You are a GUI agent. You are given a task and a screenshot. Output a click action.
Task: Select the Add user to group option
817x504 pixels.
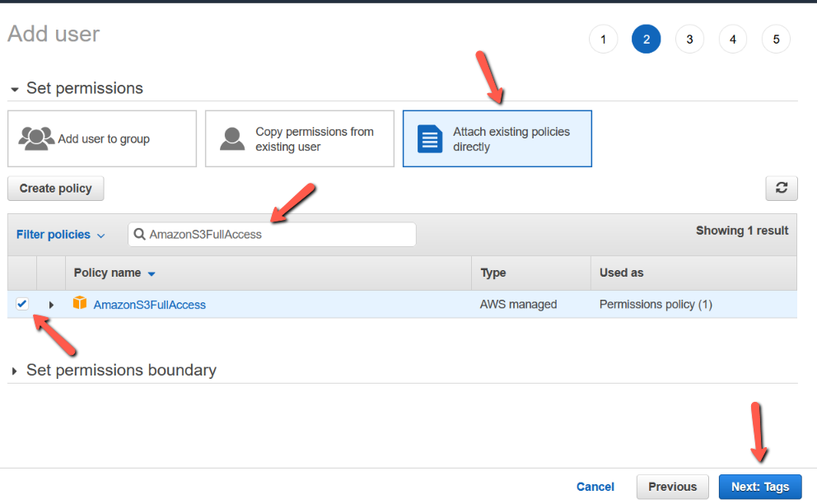point(102,138)
